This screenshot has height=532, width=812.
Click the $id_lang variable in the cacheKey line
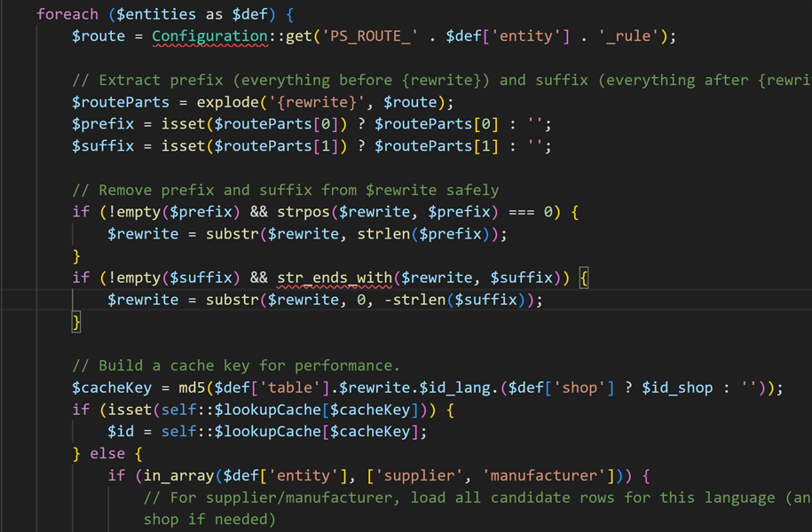pos(454,387)
